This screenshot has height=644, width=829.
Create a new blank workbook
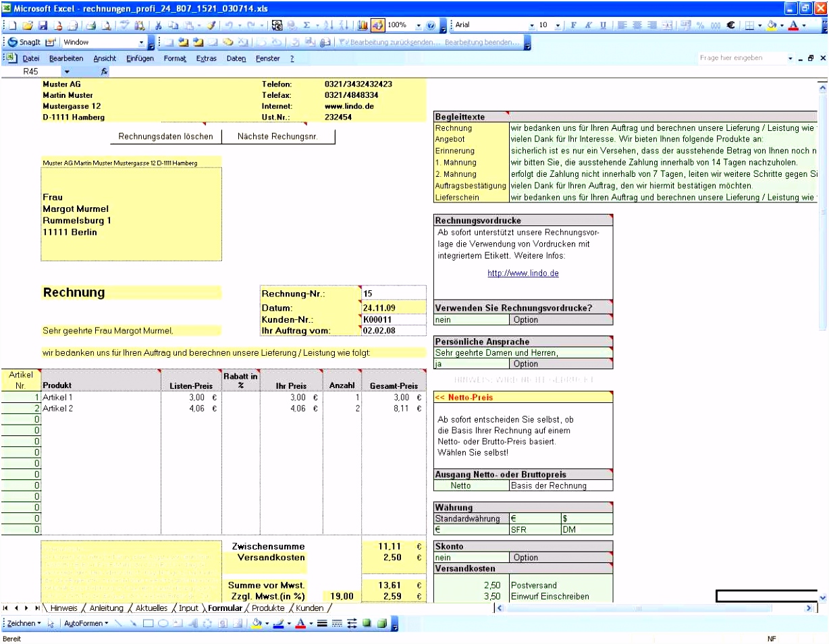coord(13,26)
